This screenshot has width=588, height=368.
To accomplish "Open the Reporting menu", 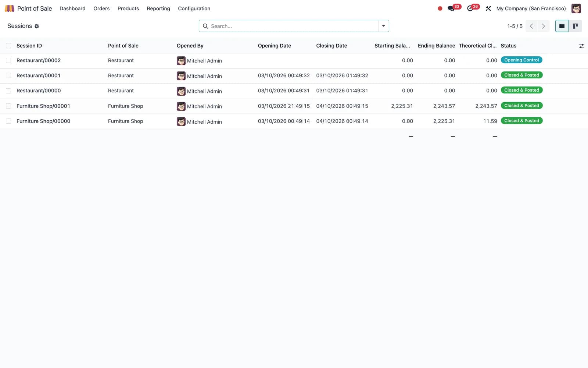I will (158, 8).
